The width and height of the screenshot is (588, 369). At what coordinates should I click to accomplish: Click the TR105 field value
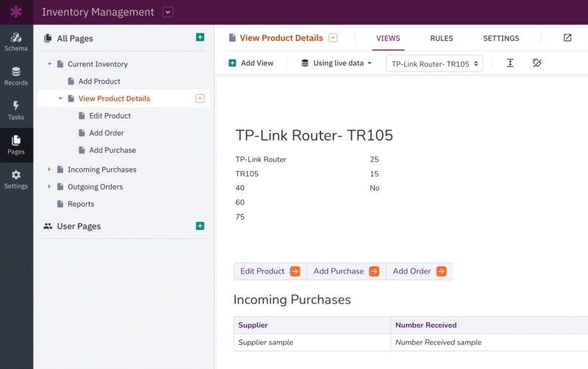click(x=247, y=173)
